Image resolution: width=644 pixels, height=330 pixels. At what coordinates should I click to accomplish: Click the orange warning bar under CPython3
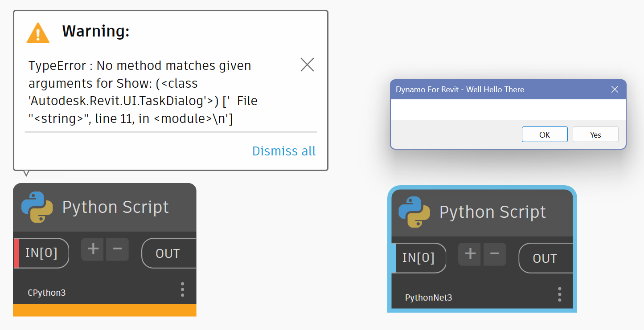pyautogui.click(x=104, y=310)
